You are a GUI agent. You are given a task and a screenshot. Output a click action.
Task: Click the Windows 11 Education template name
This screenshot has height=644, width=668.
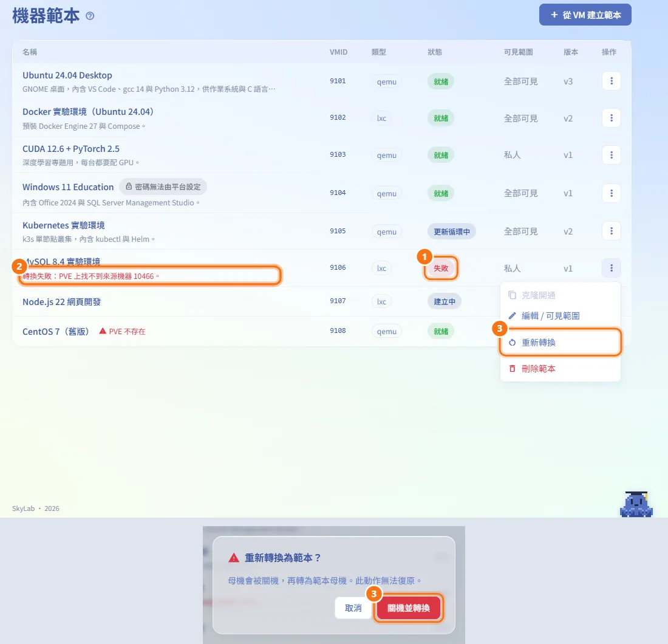[x=68, y=187]
